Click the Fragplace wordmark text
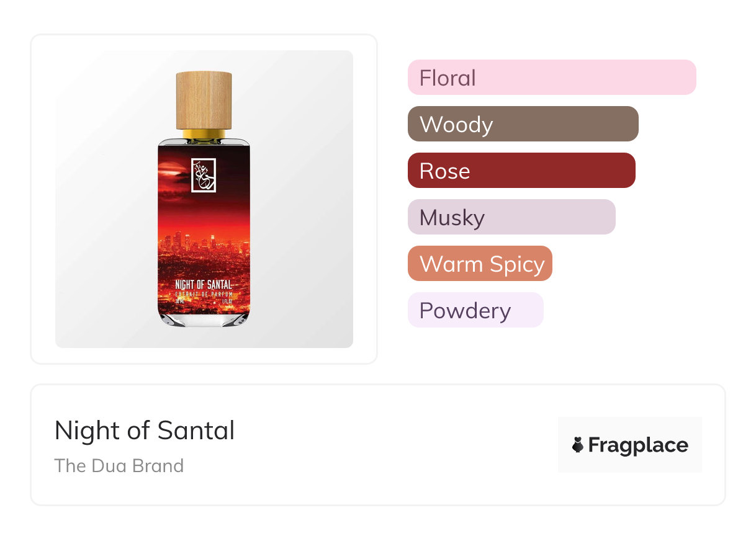 pos(638,445)
